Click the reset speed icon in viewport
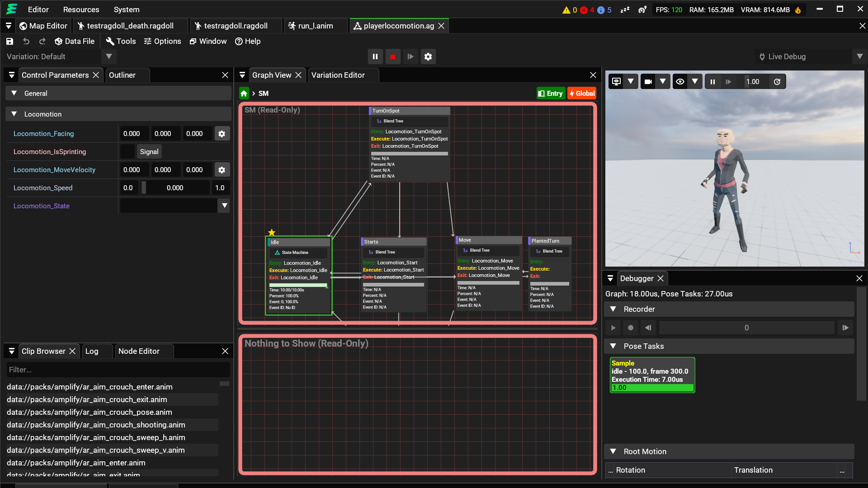Screen dimensions: 868x488 (x=777, y=82)
